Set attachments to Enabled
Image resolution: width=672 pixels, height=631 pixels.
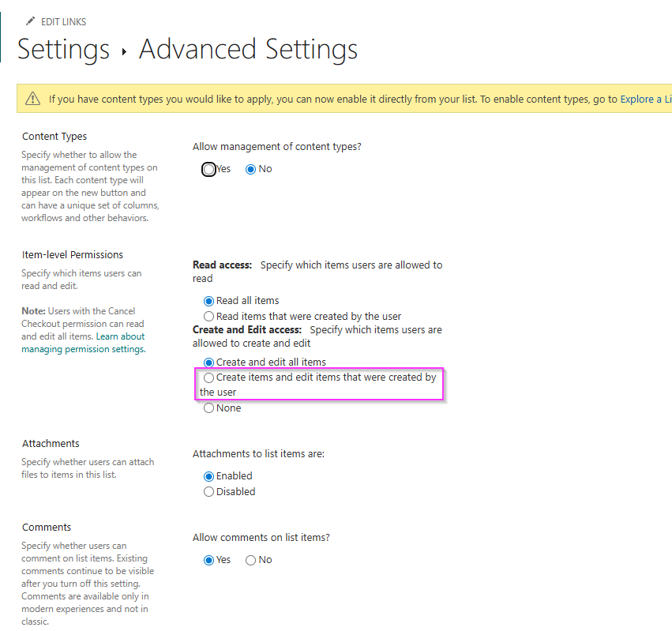[209, 476]
